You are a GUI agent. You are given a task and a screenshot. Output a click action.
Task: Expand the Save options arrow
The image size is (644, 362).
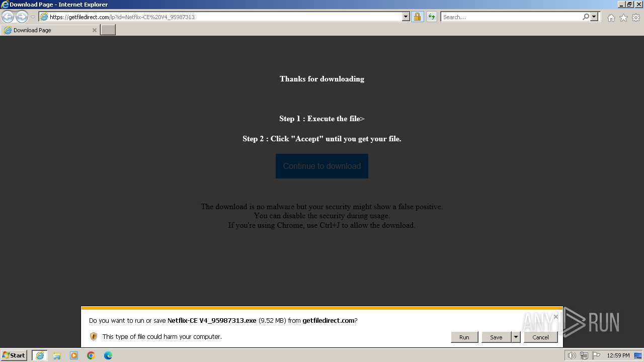pos(516,337)
